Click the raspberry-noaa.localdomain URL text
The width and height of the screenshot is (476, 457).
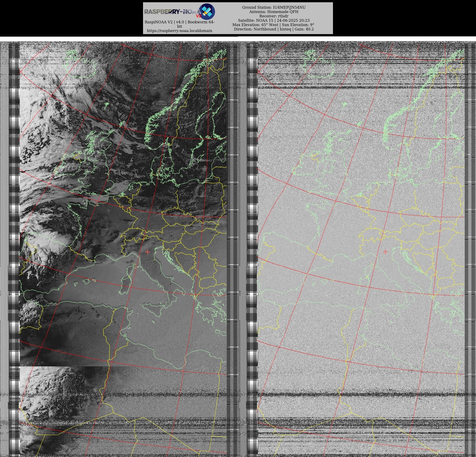click(179, 31)
